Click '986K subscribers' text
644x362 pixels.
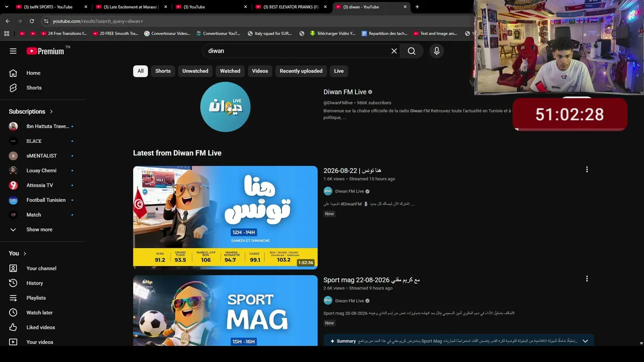pos(374,103)
